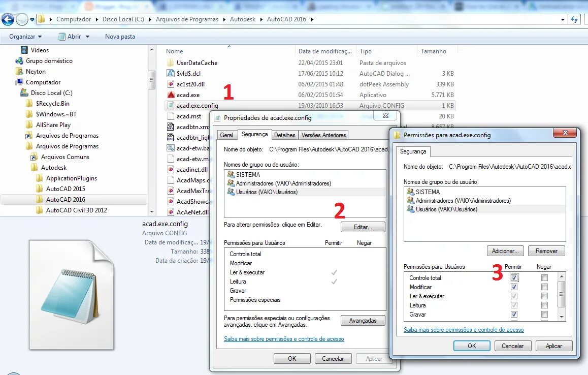Viewport: 588px width, 375px height.
Task: Switch to the Versões Anteriores tab
Action: coord(323,135)
